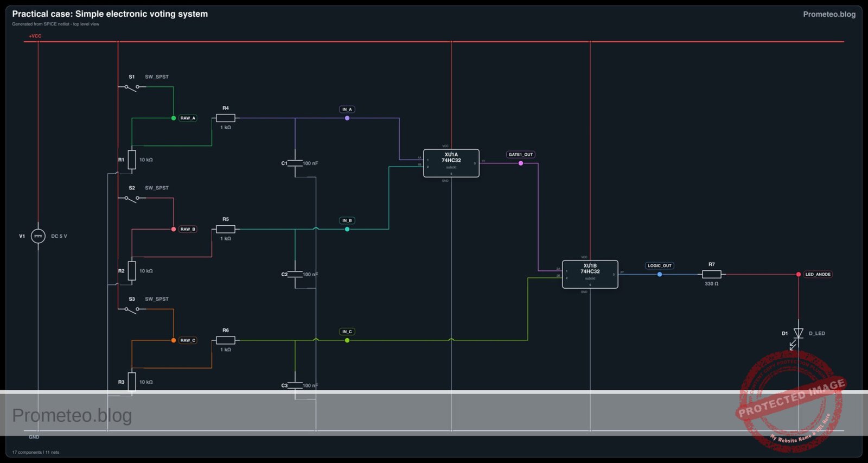
Task: Click 'Prometeo.blog' in the header corner
Action: (829, 14)
